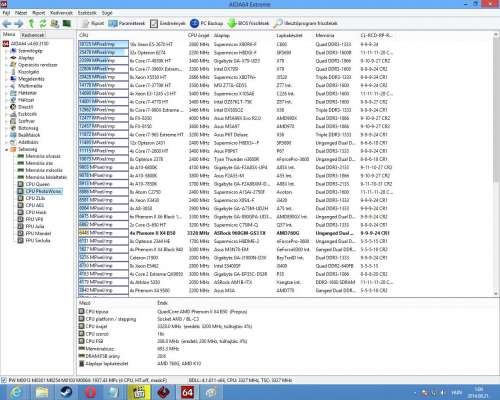Open Internet Explorer from the taskbar
Viewport: 500px width, 400px height.
(x=15, y=392)
